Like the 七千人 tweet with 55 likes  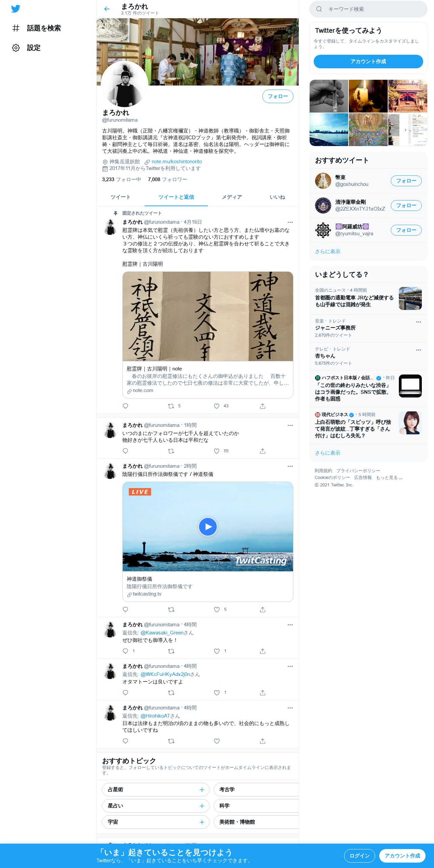[x=217, y=451]
